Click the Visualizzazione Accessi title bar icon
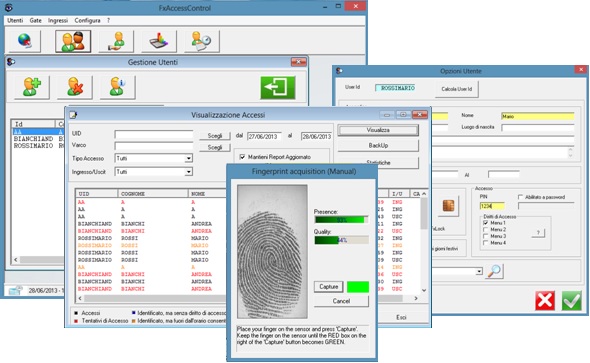 73,115
